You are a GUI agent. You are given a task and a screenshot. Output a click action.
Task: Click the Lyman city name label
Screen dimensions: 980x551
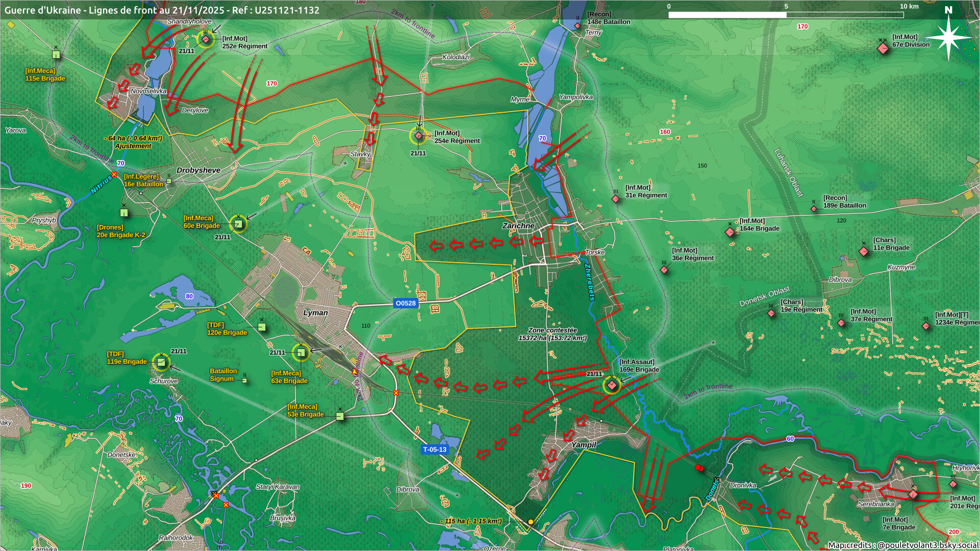tap(315, 313)
